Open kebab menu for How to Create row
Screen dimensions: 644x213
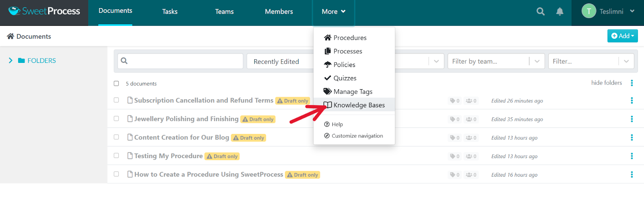[632, 175]
